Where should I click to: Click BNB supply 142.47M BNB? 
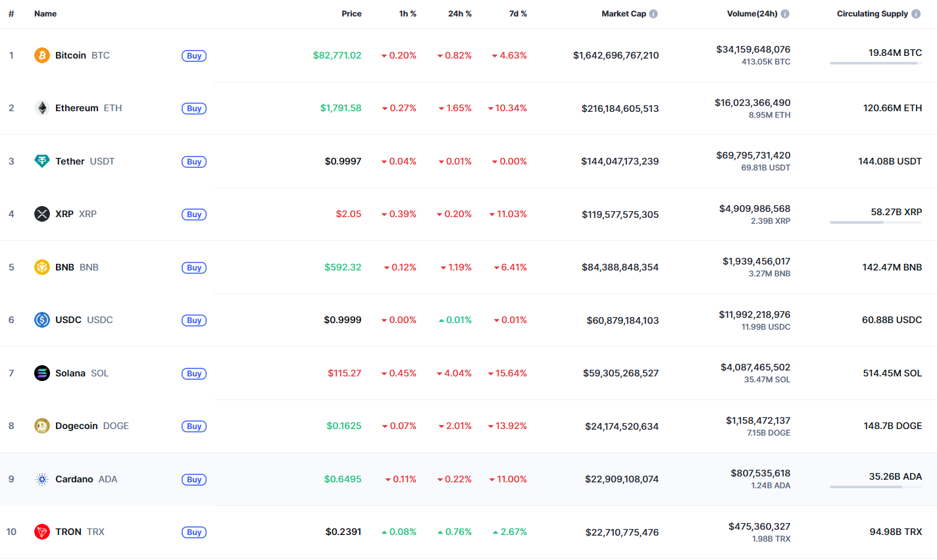(892, 267)
